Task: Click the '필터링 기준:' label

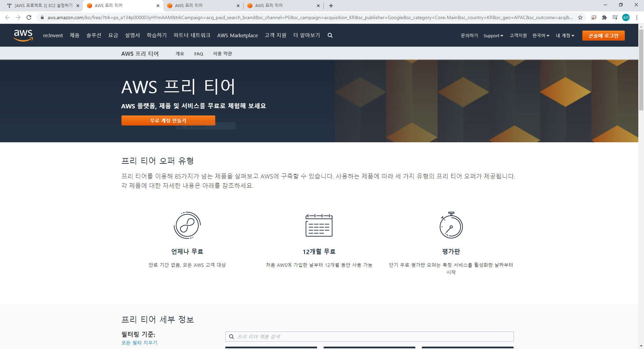Action: point(138,334)
